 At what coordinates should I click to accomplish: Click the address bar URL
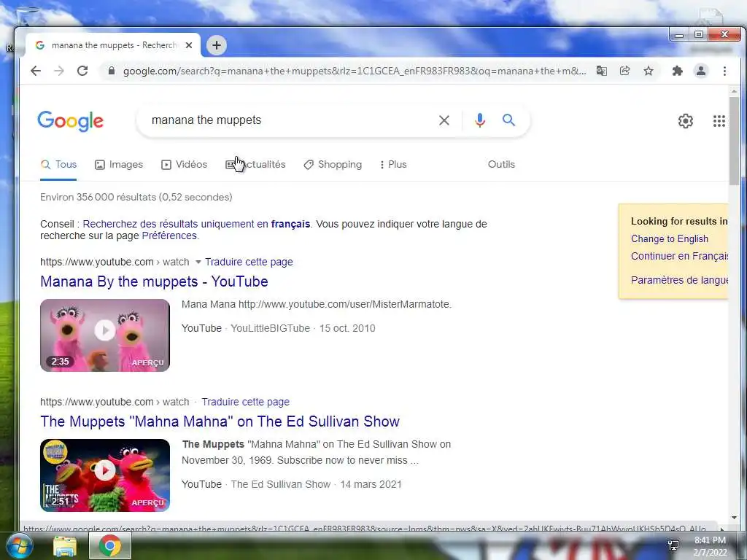click(x=355, y=71)
